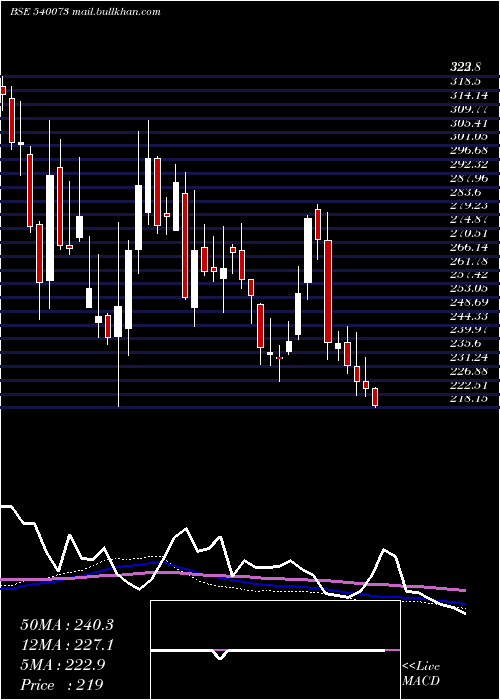Click the '50MA : 240.3' readout
The width and height of the screenshot is (500, 700).
point(67,625)
